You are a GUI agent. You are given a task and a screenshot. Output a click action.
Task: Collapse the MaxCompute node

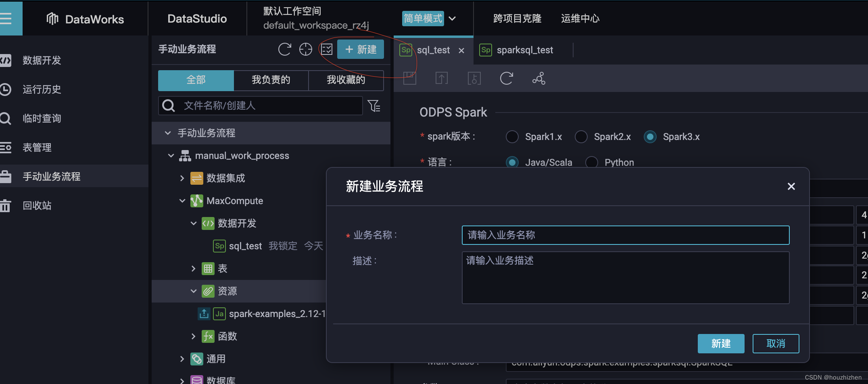(182, 200)
